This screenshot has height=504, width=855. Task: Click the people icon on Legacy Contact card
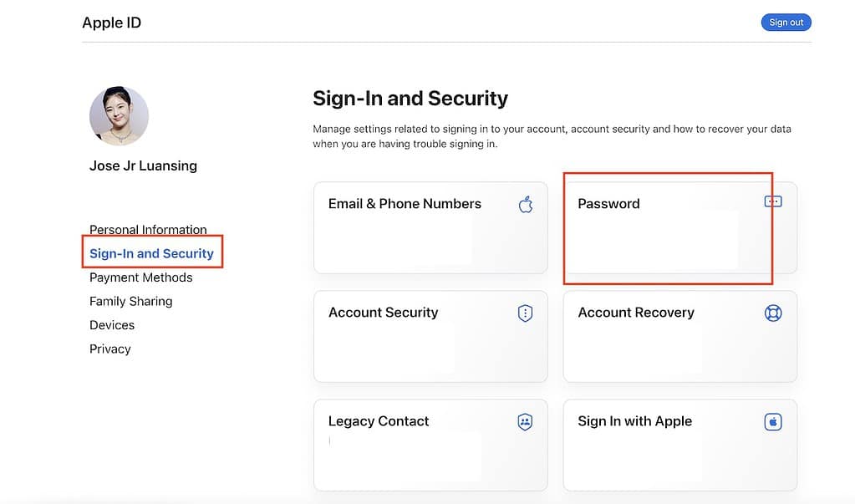pos(524,421)
